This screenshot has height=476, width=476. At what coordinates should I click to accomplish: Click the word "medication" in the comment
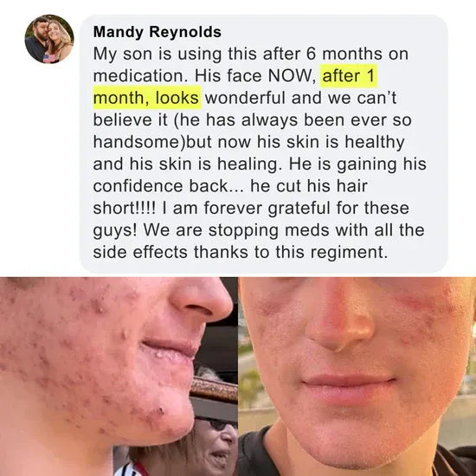point(140,76)
